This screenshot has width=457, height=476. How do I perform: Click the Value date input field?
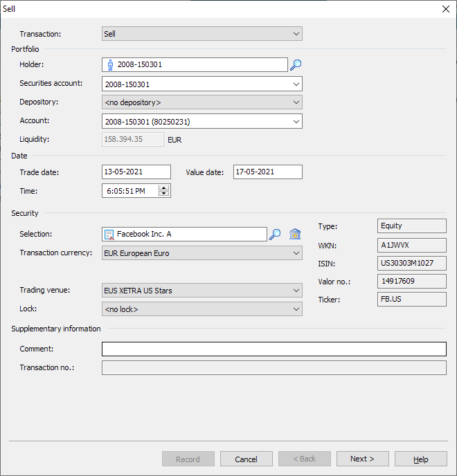point(267,172)
